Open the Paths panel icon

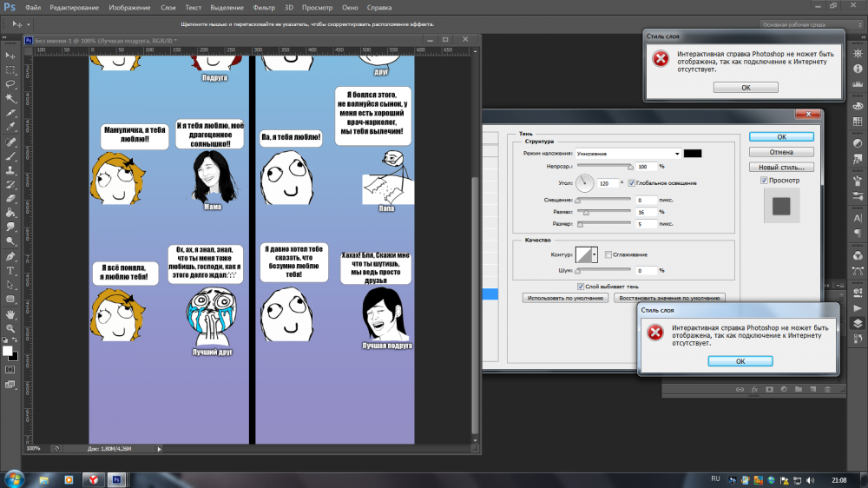point(858,271)
